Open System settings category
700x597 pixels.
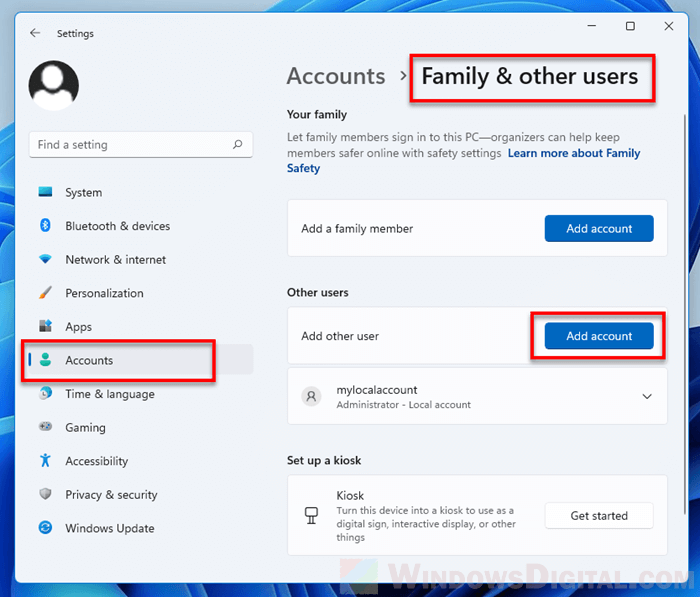click(x=141, y=192)
